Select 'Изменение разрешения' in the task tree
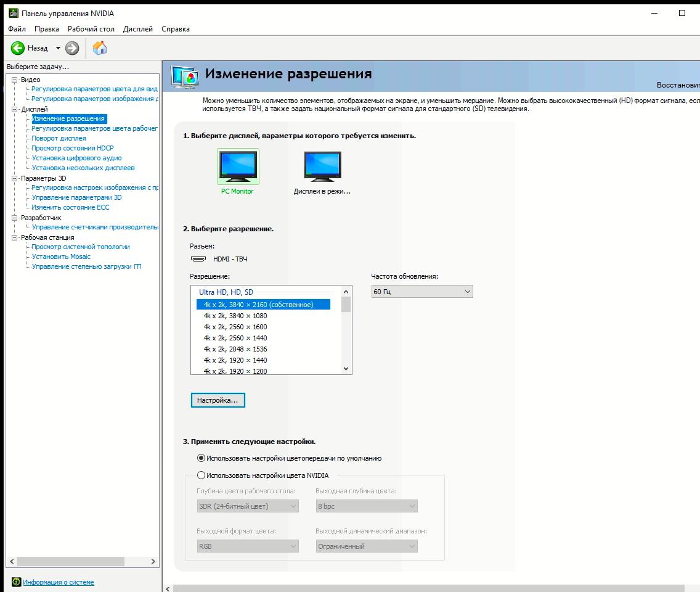700x592 pixels. click(68, 118)
